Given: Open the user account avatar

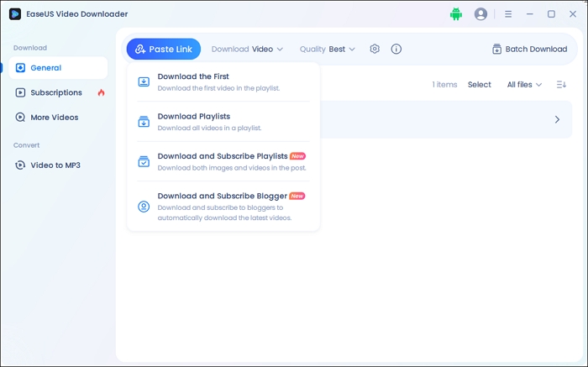Looking at the screenshot, I should pos(480,14).
